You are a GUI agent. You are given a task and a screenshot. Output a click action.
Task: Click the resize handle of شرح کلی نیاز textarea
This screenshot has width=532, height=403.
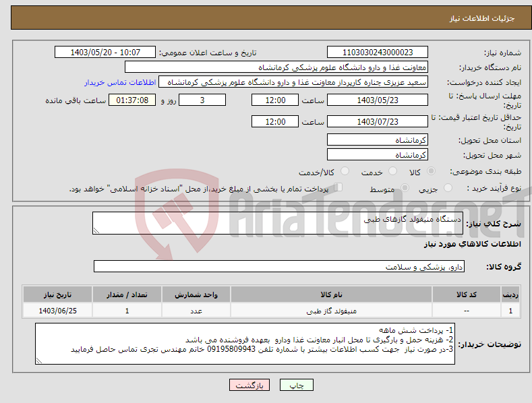coord(96,230)
